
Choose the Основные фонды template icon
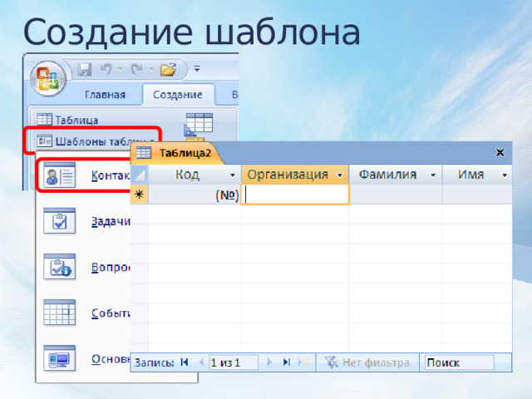pyautogui.click(x=59, y=358)
